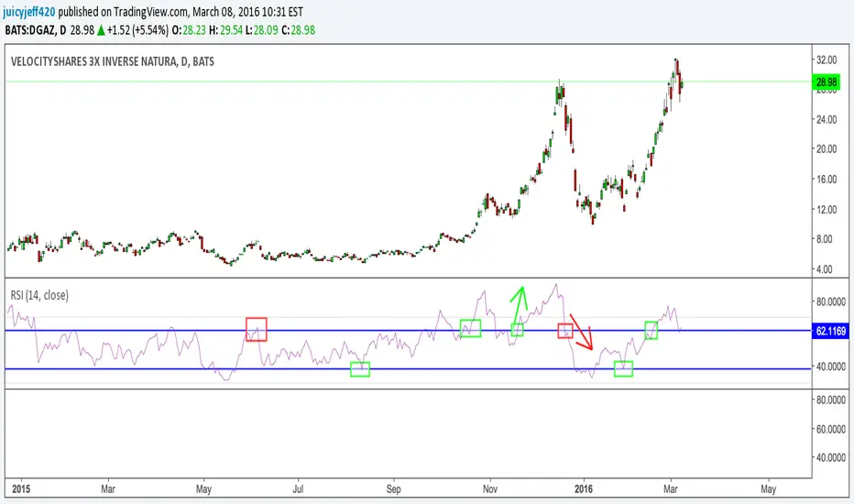Image resolution: width=854 pixels, height=504 pixels.
Task: Click the +1.52 (+5.54%) change value
Action: (137, 30)
